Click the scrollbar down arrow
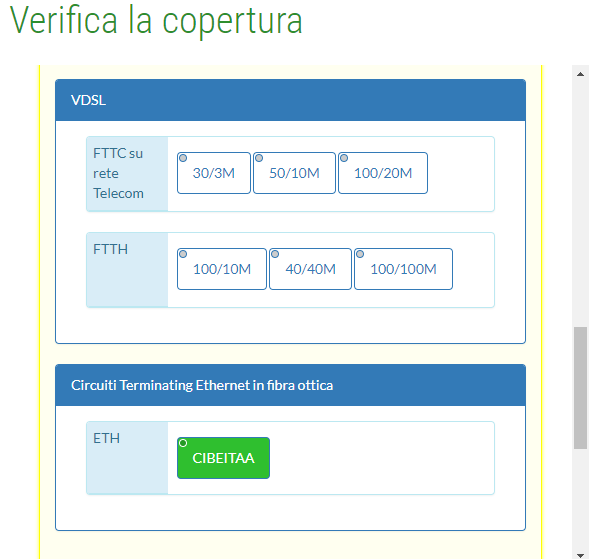606x559 pixels. coord(580,555)
